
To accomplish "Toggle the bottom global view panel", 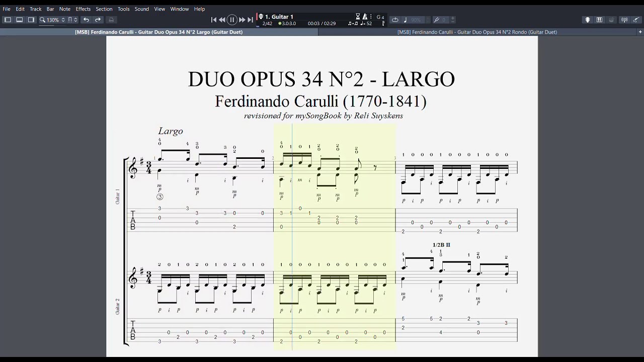I will (x=19, y=20).
